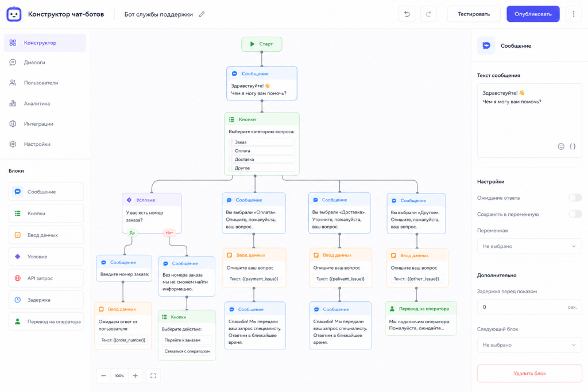The width and height of the screenshot is (588, 392).
Task: Click Да branch of Условие node
Action: point(132,232)
